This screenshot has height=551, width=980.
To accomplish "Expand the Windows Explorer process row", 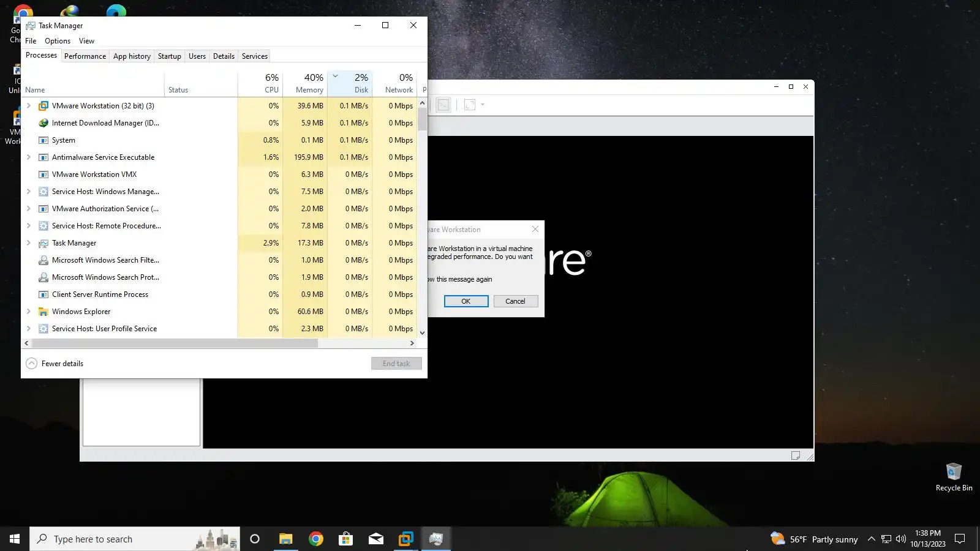I will click(29, 312).
